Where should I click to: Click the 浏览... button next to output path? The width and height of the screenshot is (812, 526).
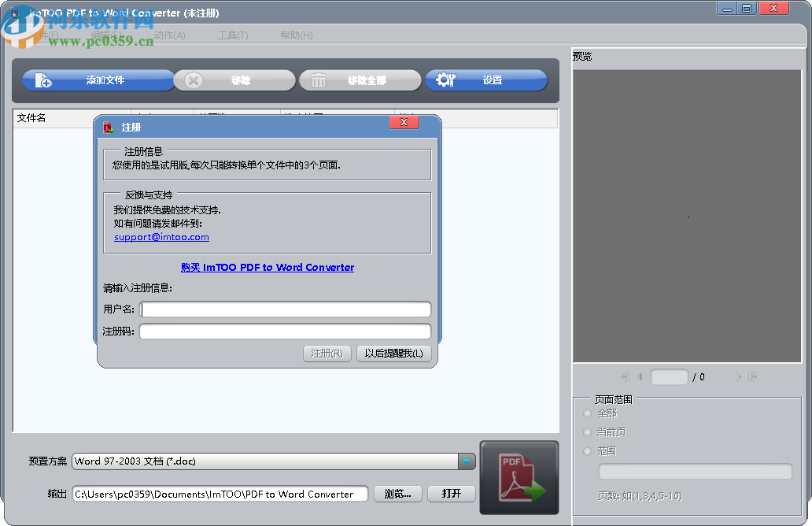(399, 494)
